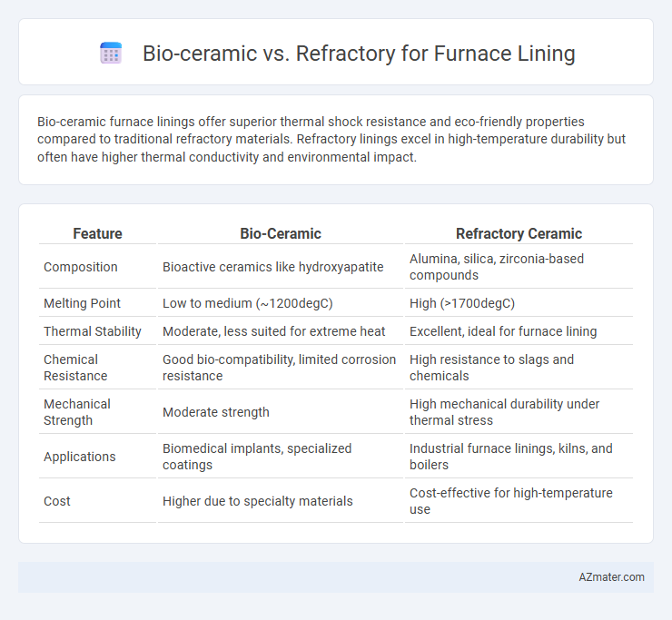
Task: Click 'High mechanical durability under thermal stress' cell
Action: pos(519,412)
